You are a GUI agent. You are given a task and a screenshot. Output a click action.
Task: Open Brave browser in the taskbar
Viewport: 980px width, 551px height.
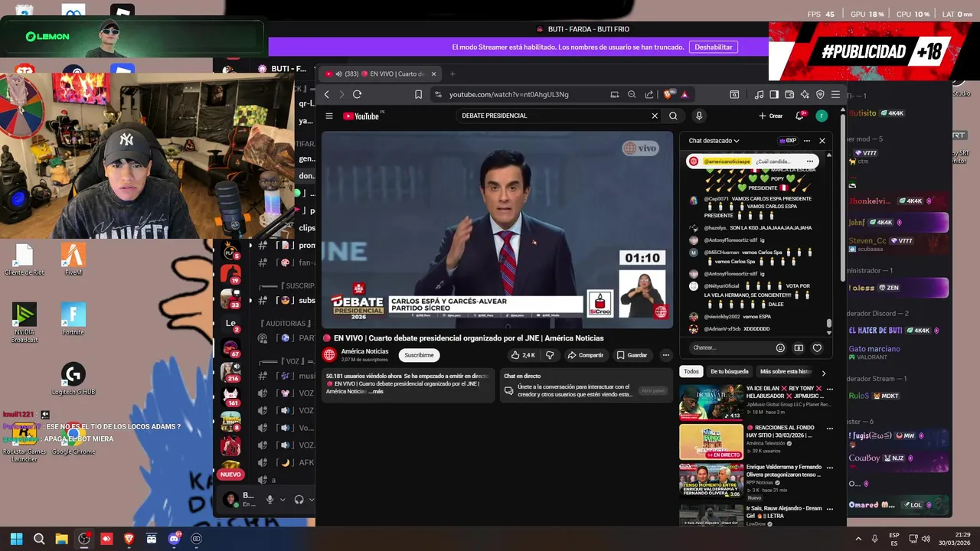click(129, 539)
